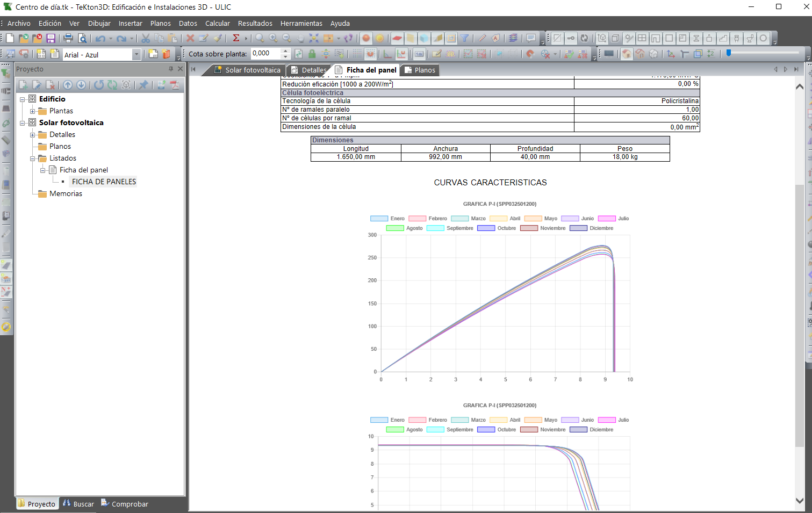812x513 pixels.
Task: Click the key icon in toolbar
Action: pyautogui.click(x=571, y=38)
